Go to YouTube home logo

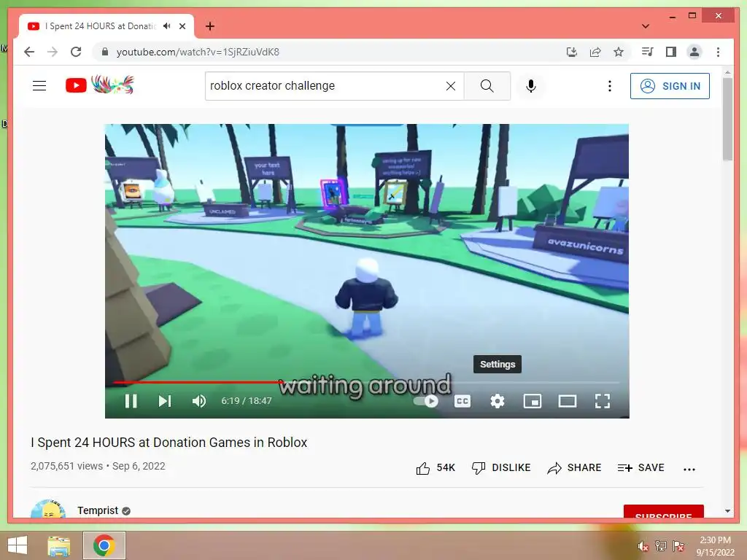(99, 85)
